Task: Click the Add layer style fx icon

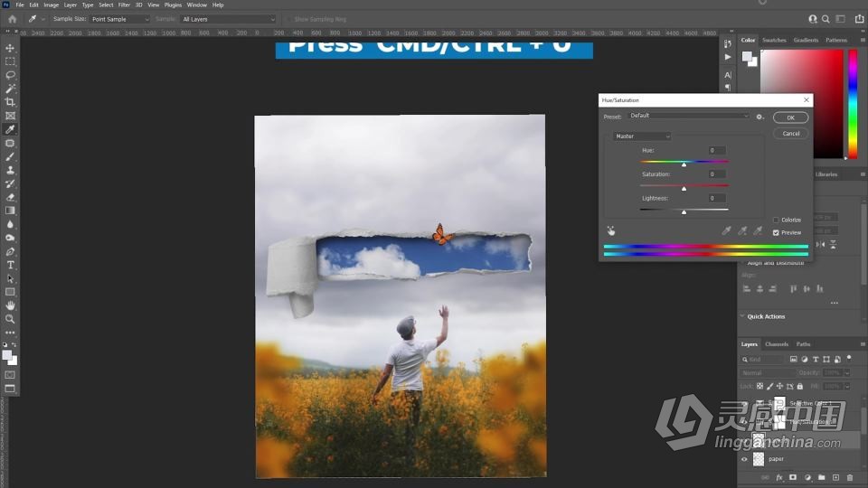Action: (779, 477)
